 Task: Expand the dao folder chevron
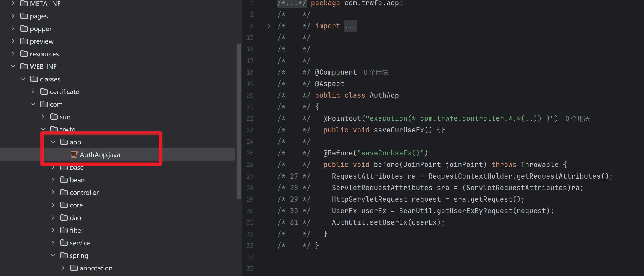(x=53, y=218)
